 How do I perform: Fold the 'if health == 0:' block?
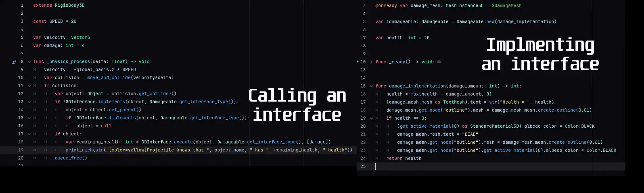(371, 118)
